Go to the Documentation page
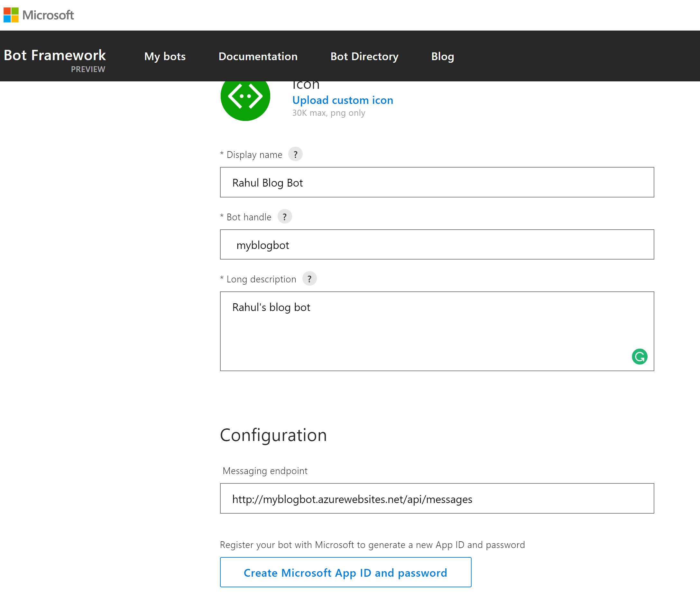Image resolution: width=700 pixels, height=595 pixels. coord(258,56)
